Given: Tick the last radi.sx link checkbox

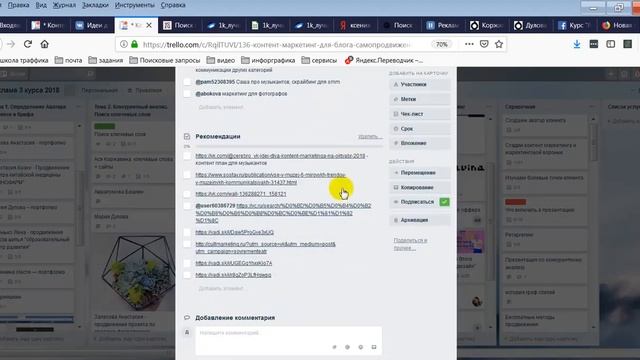Looking at the screenshot, I should coord(187,275).
